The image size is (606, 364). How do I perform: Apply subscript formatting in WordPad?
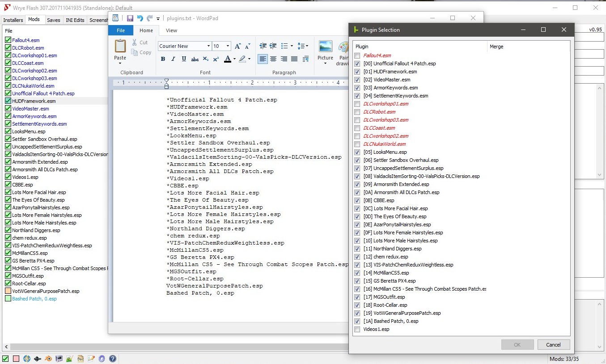(205, 59)
